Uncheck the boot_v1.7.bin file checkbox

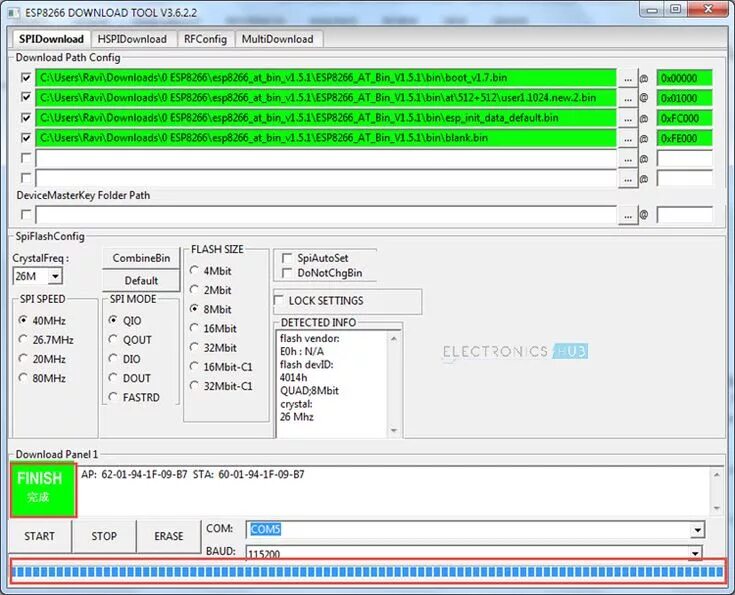[26, 77]
